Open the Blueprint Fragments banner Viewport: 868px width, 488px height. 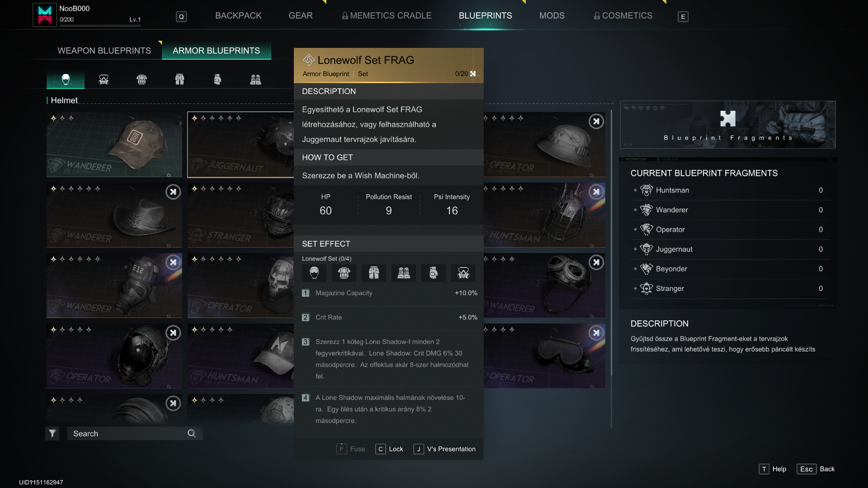tap(727, 125)
